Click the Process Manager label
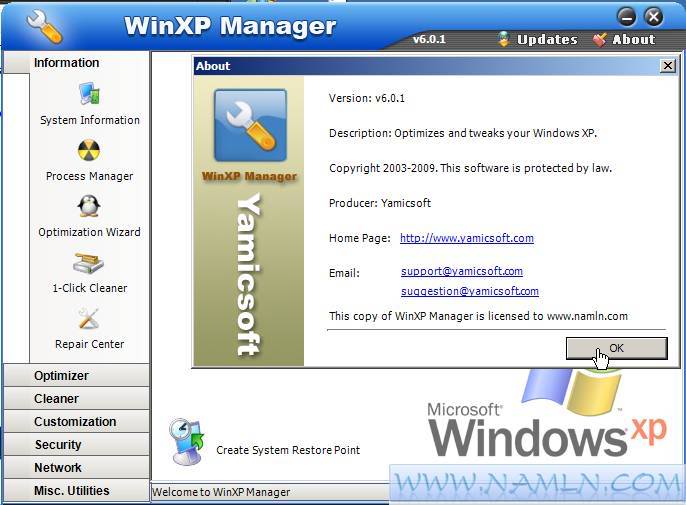The image size is (686, 505). [89, 176]
